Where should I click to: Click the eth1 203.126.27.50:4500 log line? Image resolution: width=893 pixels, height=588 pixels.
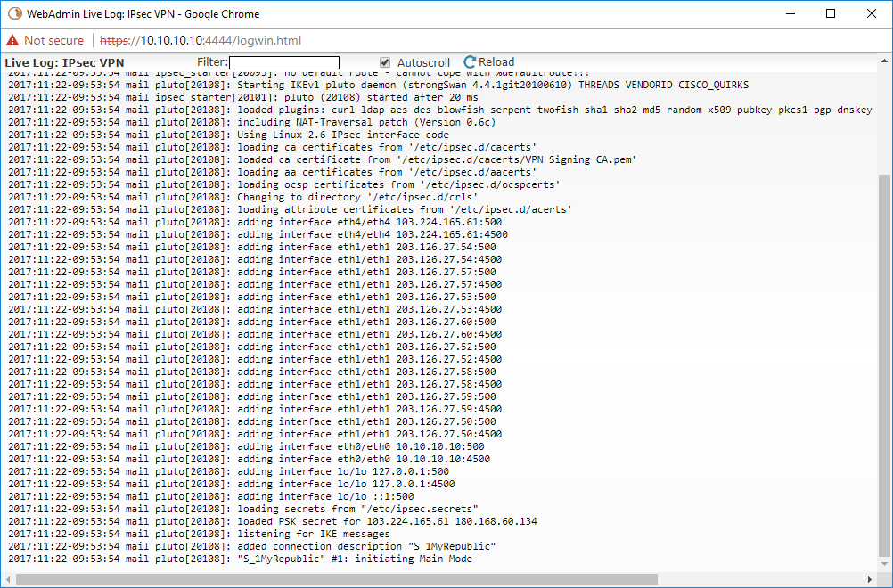tap(255, 436)
